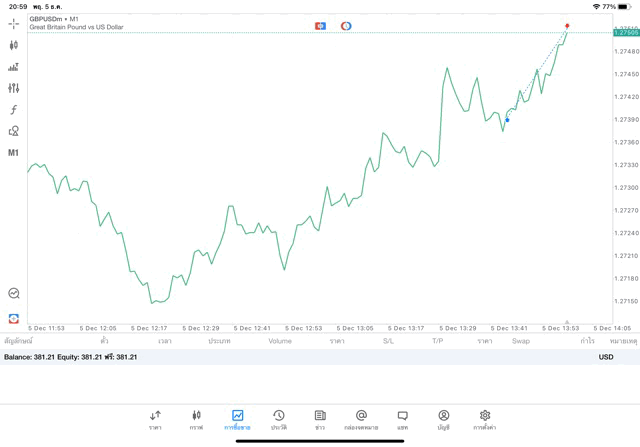Switch to the กราฟ chart tab
This screenshot has height=447, width=640.
point(196,419)
